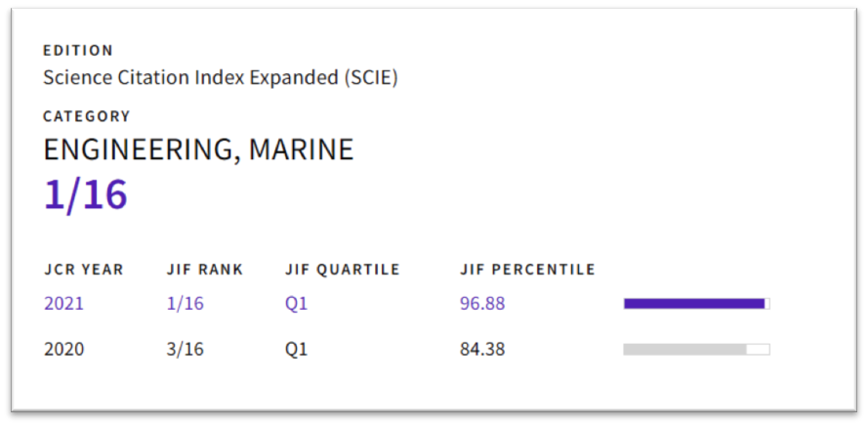Select the 2020 JCR year entry
The width and height of the screenshot is (868, 426).
[x=63, y=349]
